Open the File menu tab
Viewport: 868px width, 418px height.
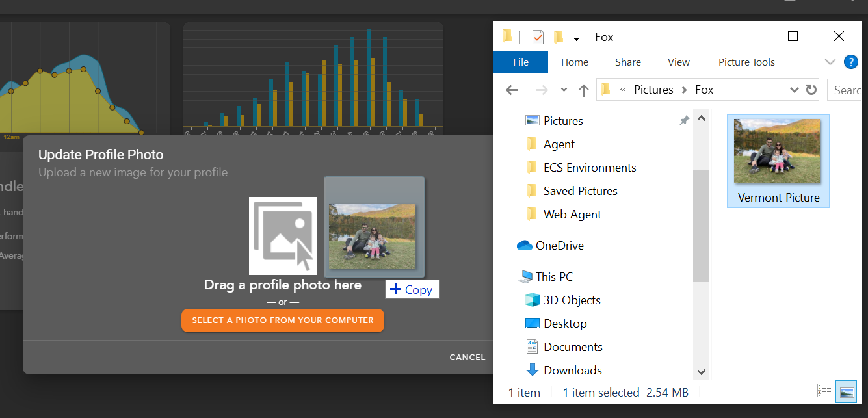521,62
